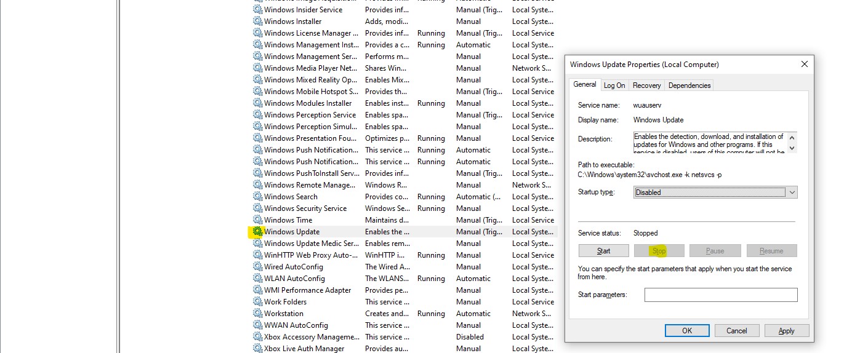Click the Windows Update service gear icon

coord(257,232)
